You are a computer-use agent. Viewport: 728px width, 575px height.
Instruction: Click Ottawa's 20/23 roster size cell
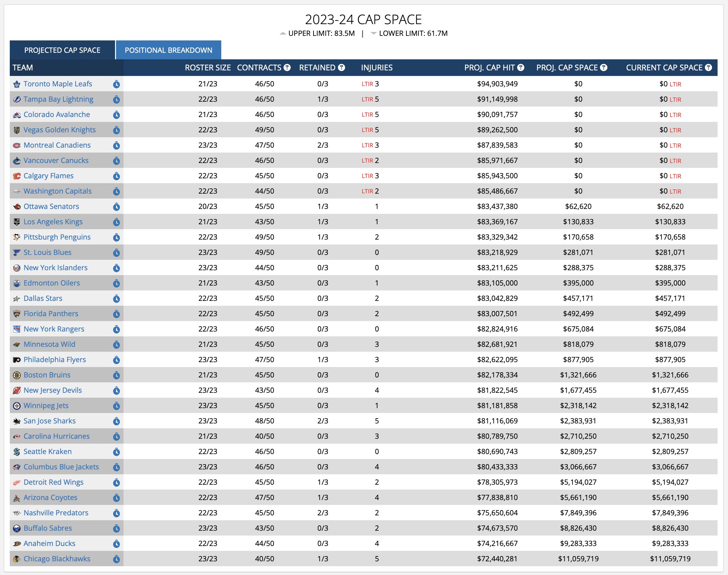point(208,206)
